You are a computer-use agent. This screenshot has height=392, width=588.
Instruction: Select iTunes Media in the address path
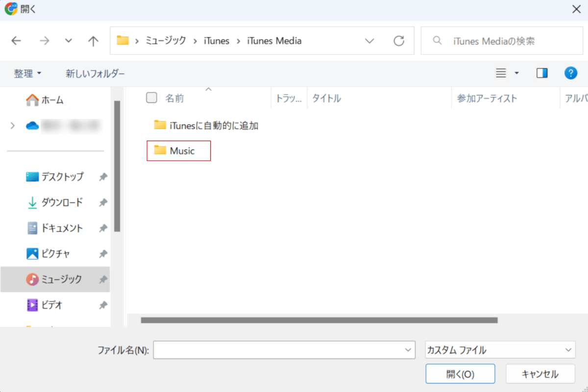(x=274, y=41)
